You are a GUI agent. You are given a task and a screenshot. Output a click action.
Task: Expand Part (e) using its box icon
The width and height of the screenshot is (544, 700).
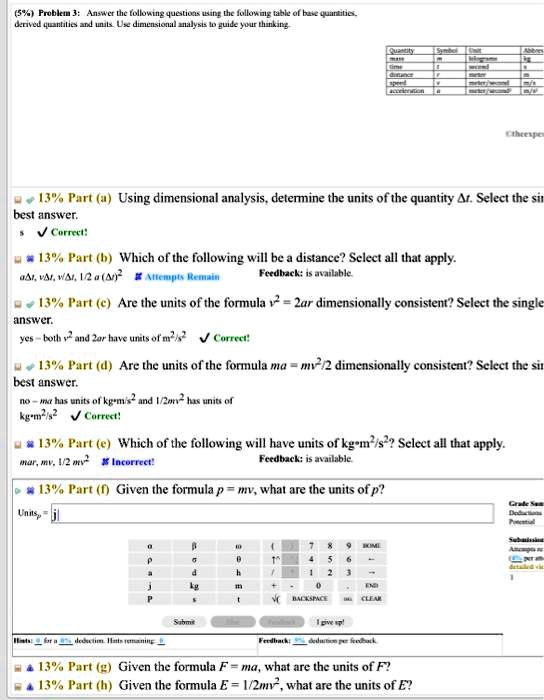pos(18,445)
